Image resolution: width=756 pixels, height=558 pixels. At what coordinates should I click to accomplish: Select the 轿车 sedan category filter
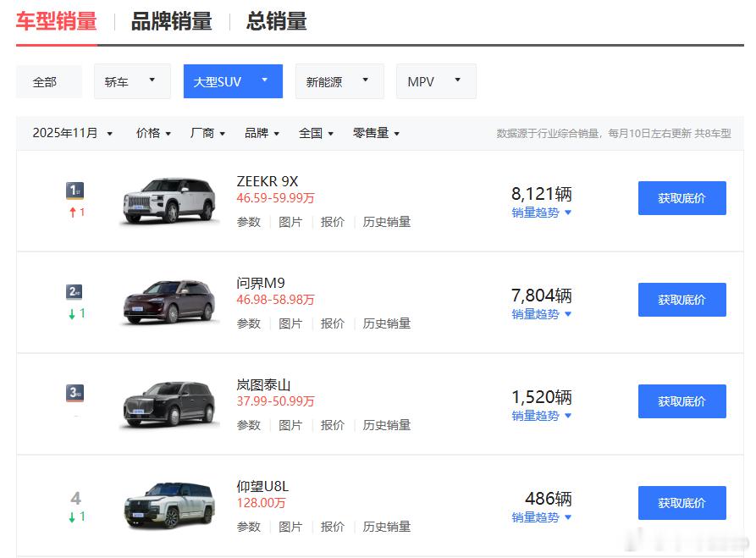(132, 80)
